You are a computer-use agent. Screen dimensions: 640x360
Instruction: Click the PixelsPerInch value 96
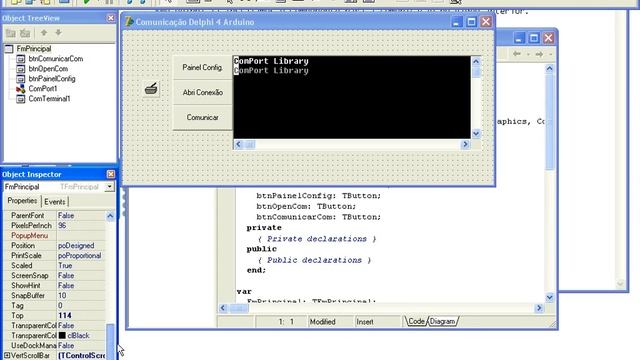62,226
